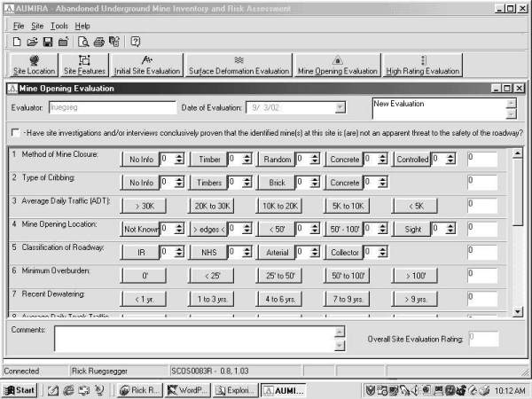Open the Tools menu
This screenshot has width=532, height=399.
pos(59,26)
